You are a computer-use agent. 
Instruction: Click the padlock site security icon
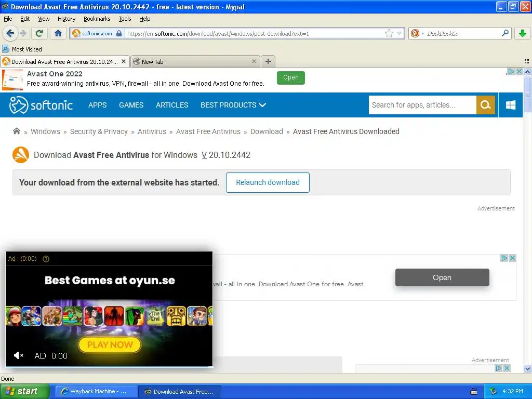click(x=119, y=33)
